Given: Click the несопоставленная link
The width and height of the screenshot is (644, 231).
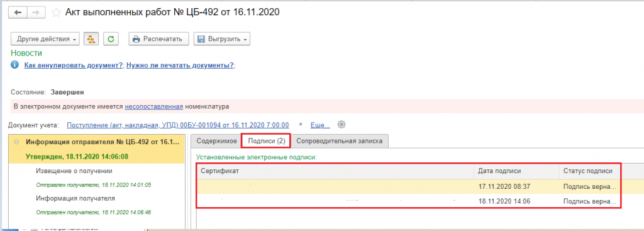Looking at the screenshot, I should pos(154,106).
